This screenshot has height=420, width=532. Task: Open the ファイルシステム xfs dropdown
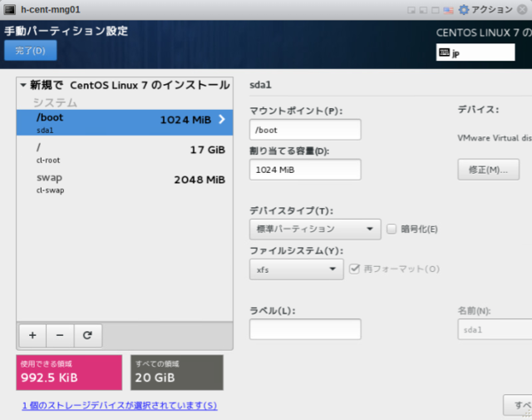pos(297,269)
